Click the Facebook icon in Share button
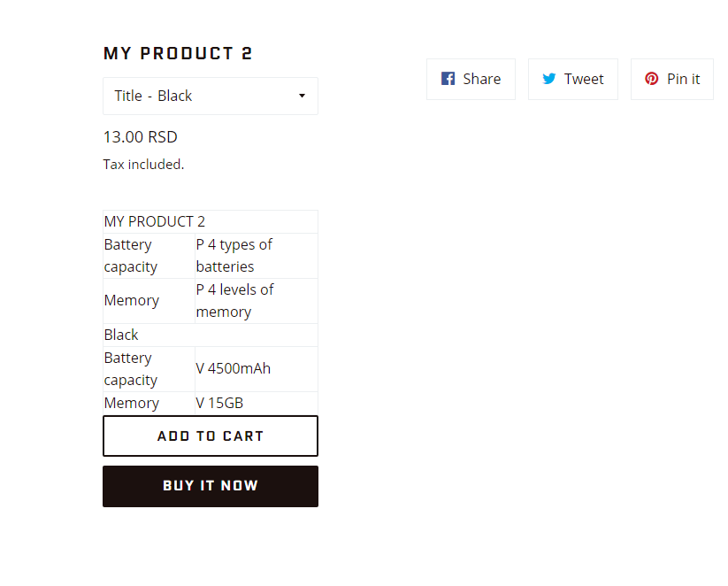This screenshot has height=586, width=728. [448, 79]
